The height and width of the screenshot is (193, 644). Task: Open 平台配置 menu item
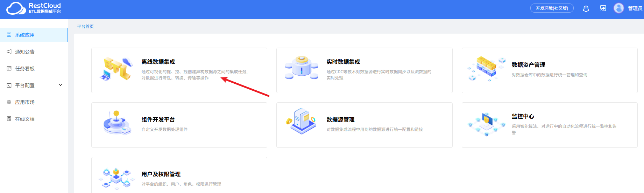(x=34, y=85)
